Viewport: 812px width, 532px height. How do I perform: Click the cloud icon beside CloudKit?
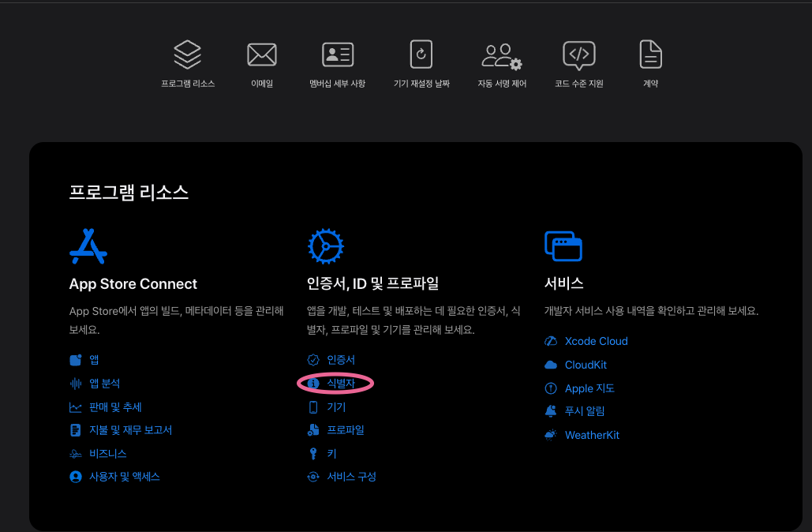[x=551, y=365]
